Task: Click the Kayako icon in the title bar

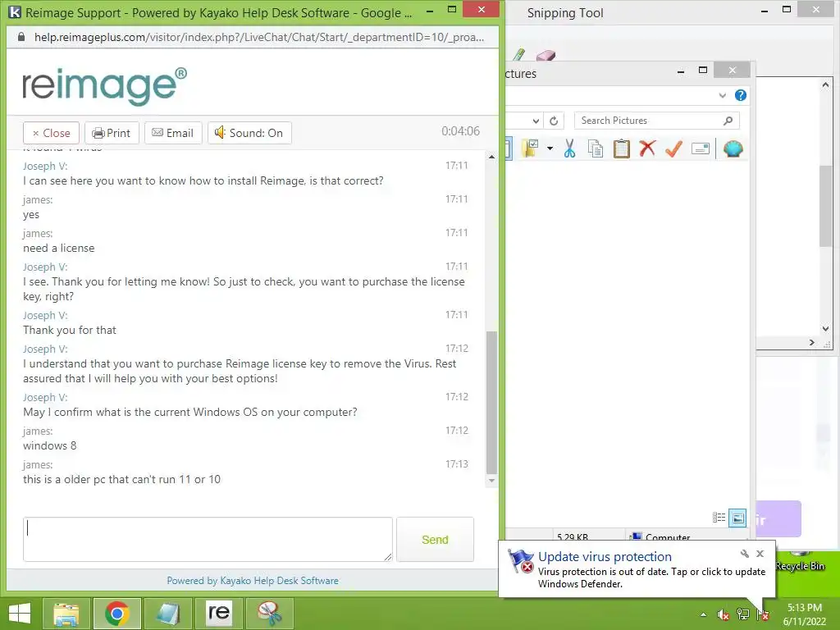Action: (15, 11)
